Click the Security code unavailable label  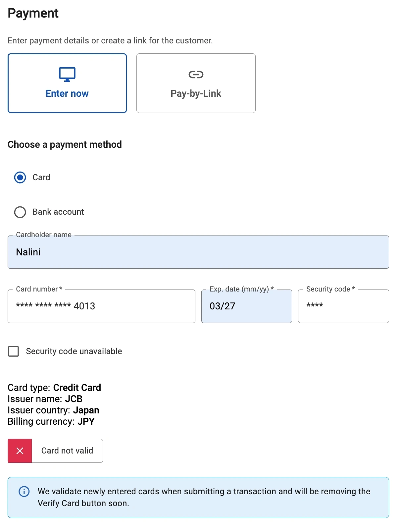point(74,351)
